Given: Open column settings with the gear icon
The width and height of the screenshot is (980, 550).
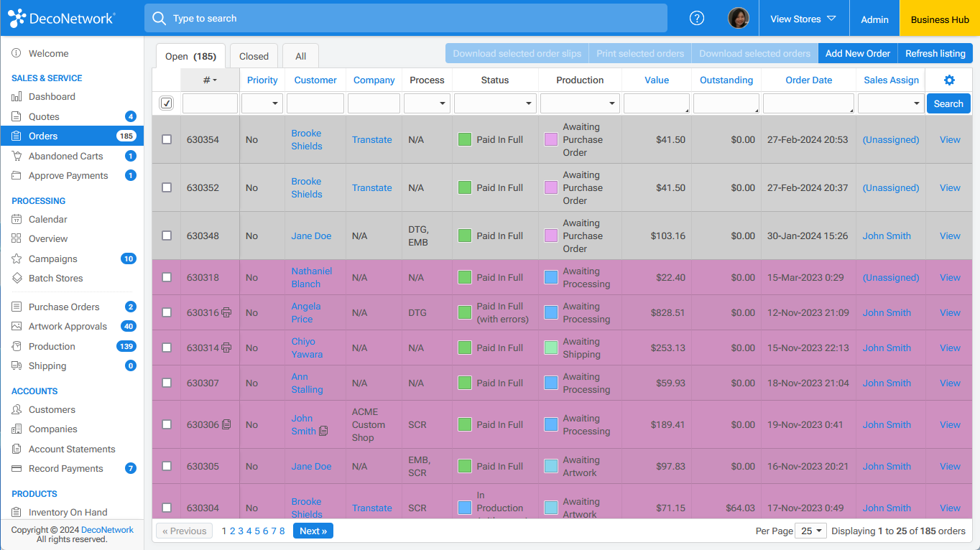Looking at the screenshot, I should tap(949, 80).
